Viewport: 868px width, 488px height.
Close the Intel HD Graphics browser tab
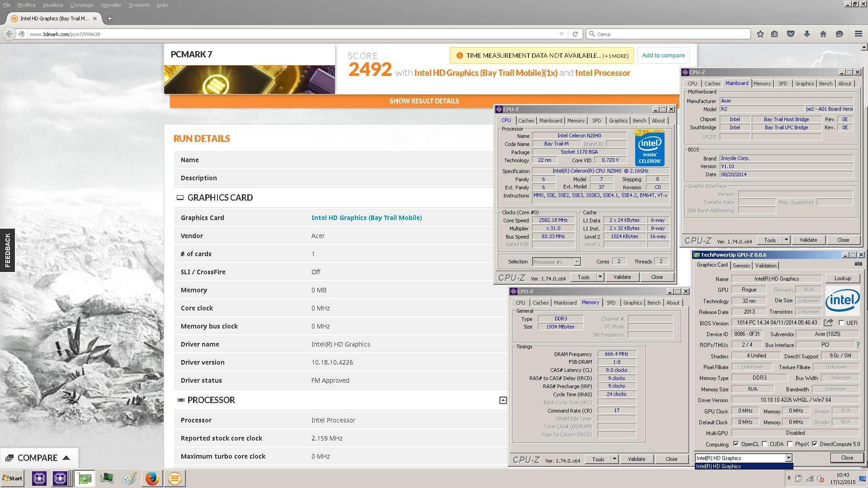[95, 19]
